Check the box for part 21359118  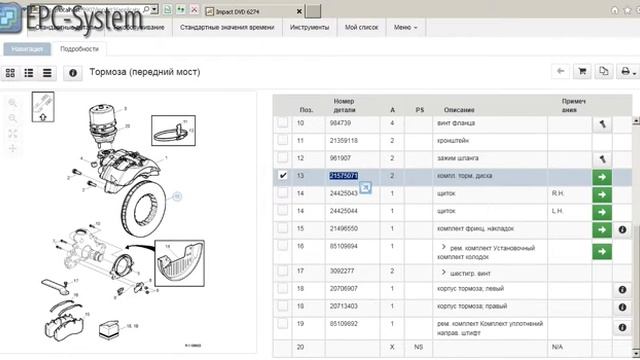[x=282, y=140]
